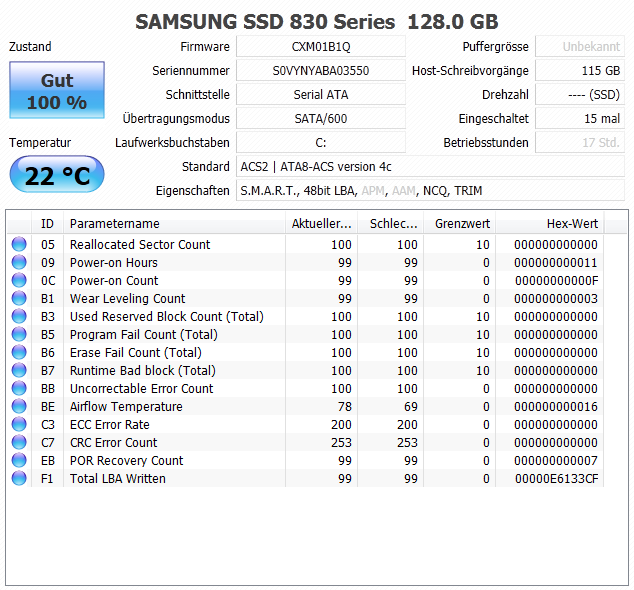
Task: Click the Total LBA Written status orb
Action: pos(19,478)
